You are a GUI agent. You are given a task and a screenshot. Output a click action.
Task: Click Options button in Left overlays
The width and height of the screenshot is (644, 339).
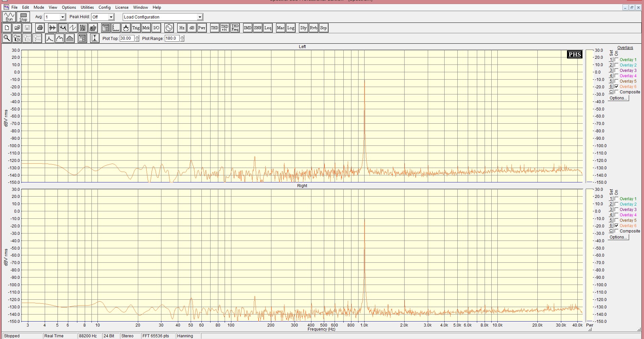[x=618, y=98]
